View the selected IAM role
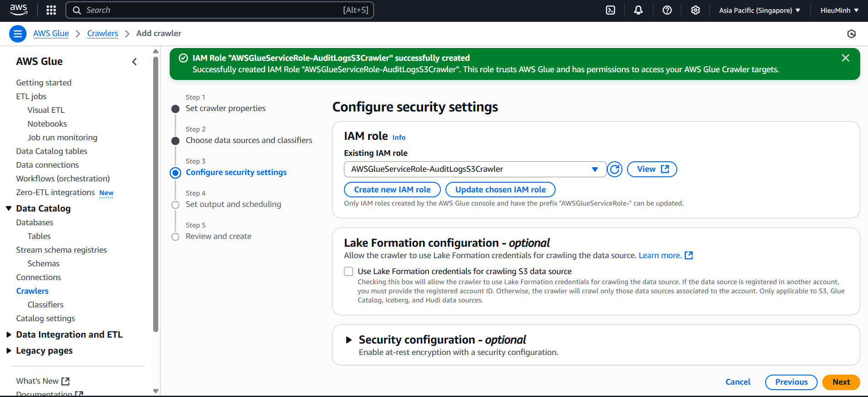Viewport: 868px width, 397px height. pos(652,169)
